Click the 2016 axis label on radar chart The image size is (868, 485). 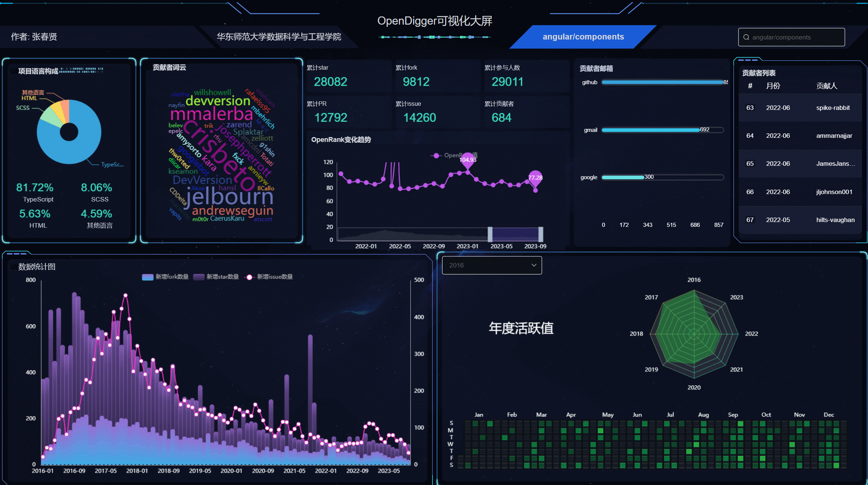tap(694, 280)
